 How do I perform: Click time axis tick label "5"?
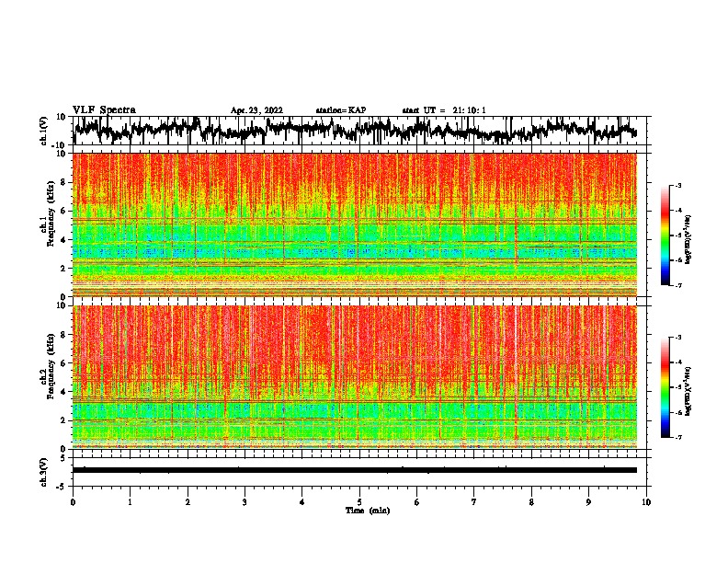[x=359, y=502]
